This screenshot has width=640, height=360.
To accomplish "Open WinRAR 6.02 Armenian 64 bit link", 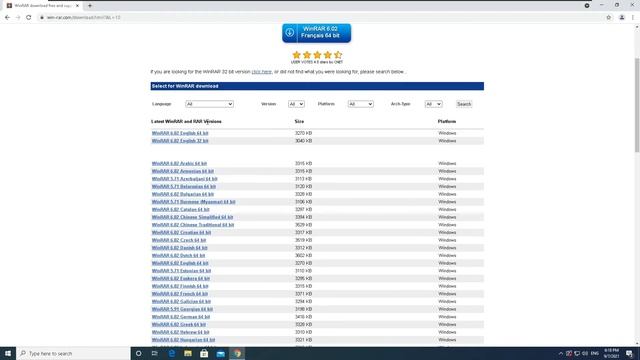I will (183, 171).
